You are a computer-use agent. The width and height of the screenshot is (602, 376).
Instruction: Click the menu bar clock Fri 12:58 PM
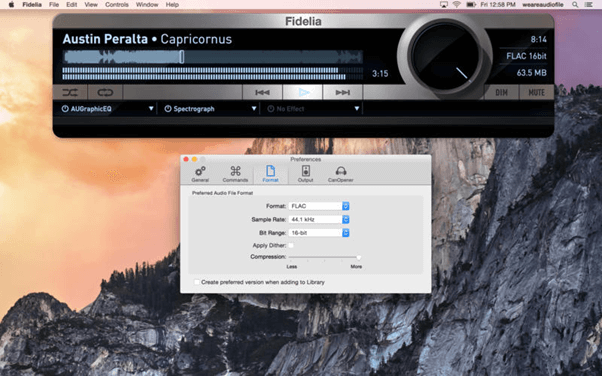coord(498,5)
